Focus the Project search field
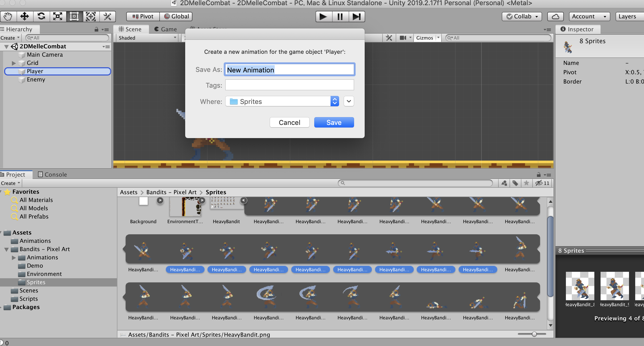 click(415, 183)
